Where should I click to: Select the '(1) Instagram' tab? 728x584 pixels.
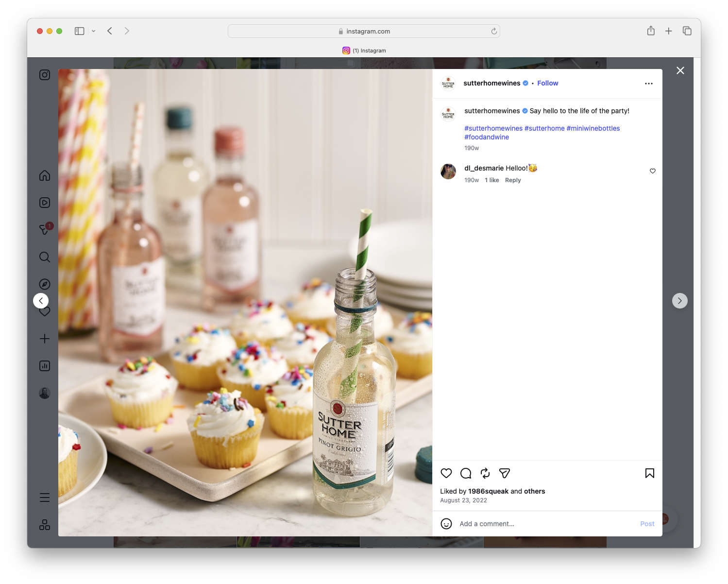pos(364,51)
